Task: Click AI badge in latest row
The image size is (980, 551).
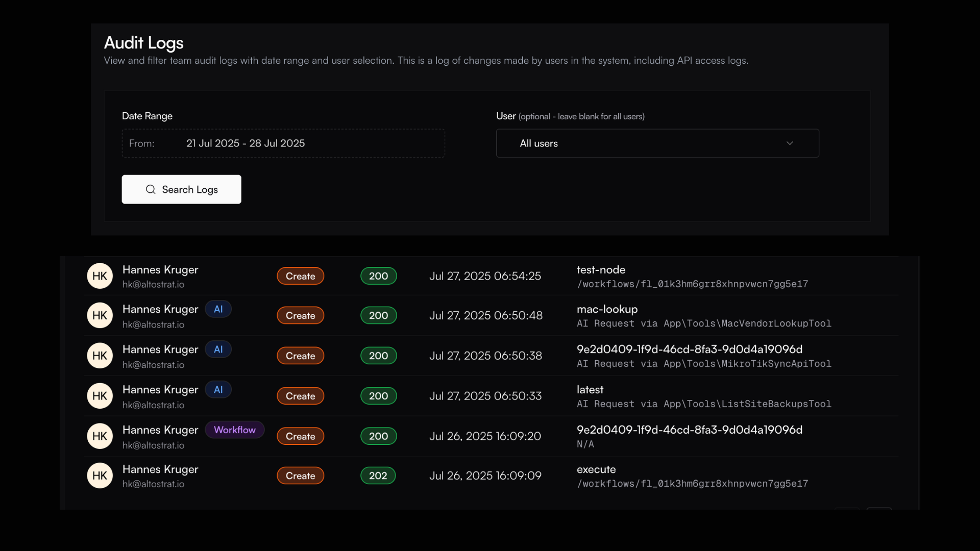Action: [218, 390]
